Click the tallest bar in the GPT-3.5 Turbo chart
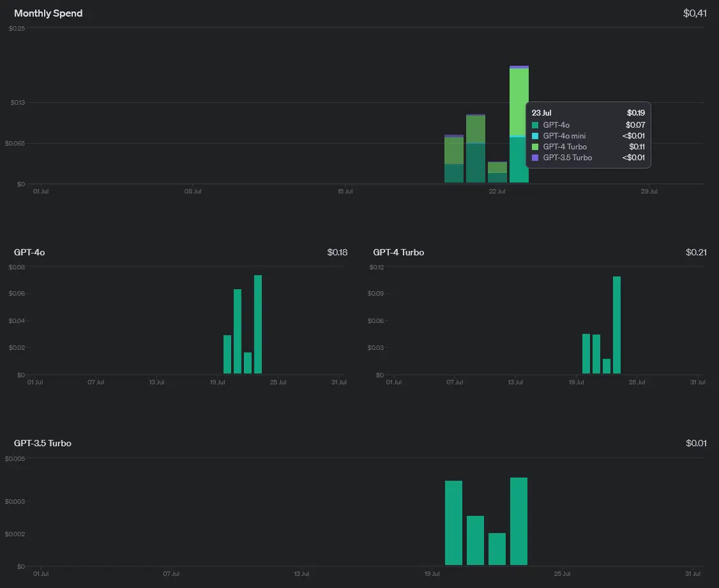719x588 pixels. click(x=518, y=521)
